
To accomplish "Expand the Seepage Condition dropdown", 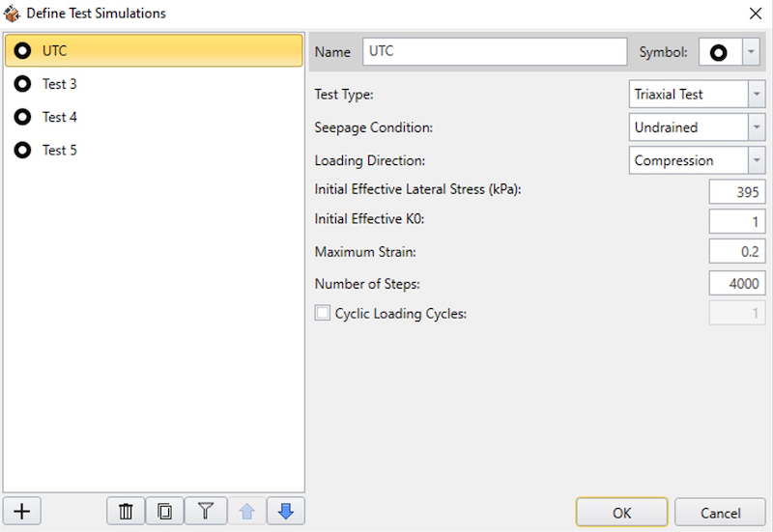I will click(756, 127).
